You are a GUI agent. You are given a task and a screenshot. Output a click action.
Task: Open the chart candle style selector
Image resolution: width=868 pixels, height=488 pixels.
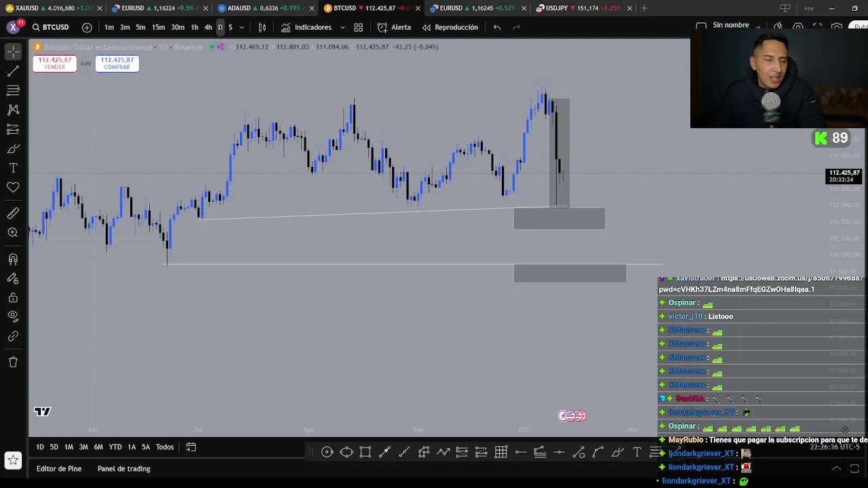pyautogui.click(x=262, y=27)
